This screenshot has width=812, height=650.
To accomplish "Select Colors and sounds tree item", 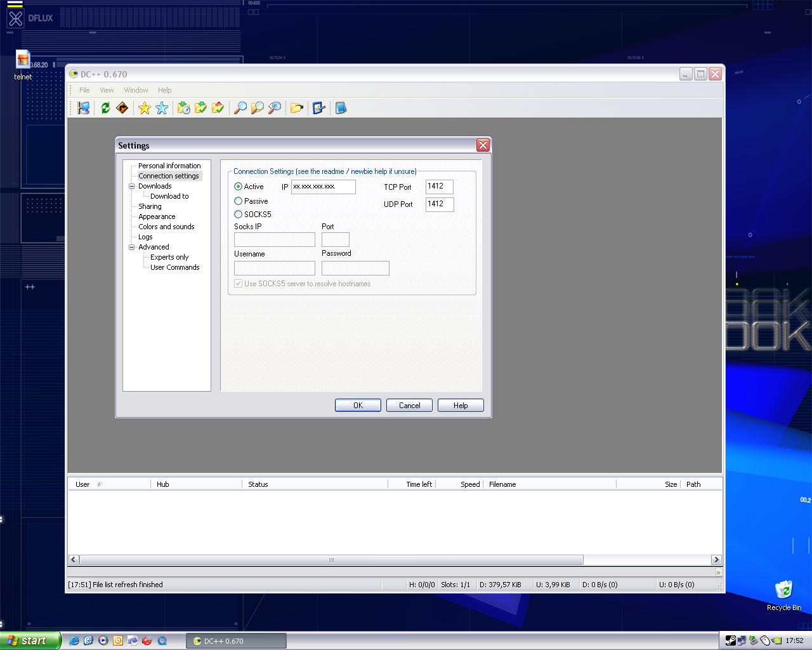I will click(x=166, y=227).
